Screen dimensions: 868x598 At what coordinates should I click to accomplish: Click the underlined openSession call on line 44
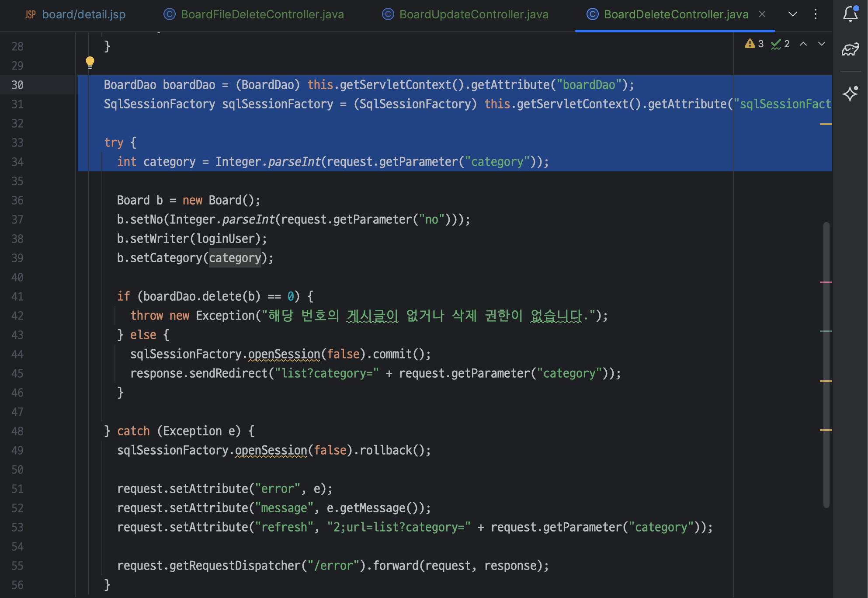point(284,354)
